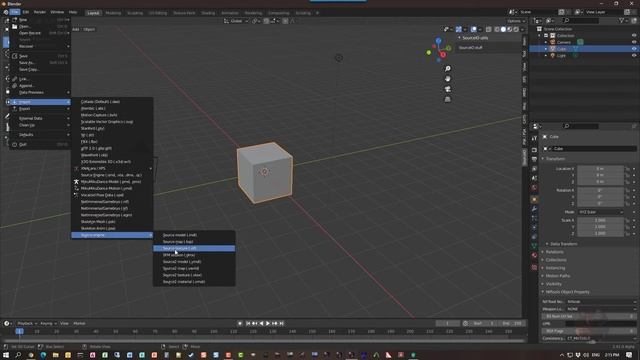
Task: Click the red X axis gizmo ball
Action: coord(442,55)
